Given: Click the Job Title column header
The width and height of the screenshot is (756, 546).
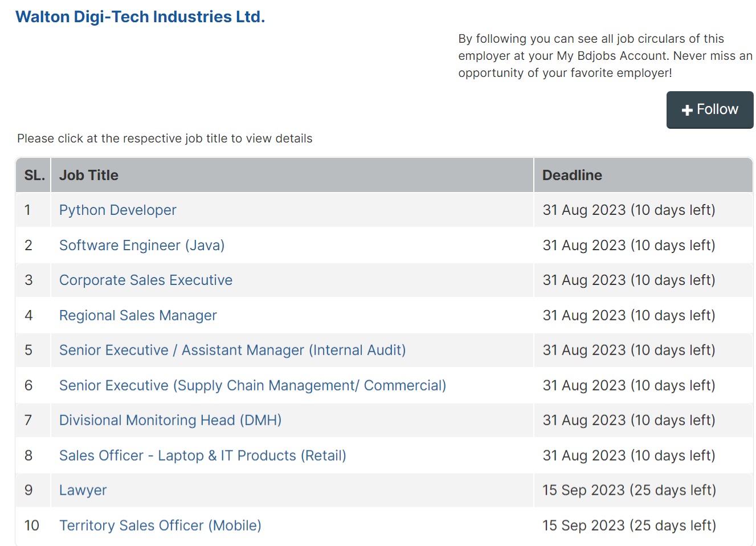Looking at the screenshot, I should point(89,176).
